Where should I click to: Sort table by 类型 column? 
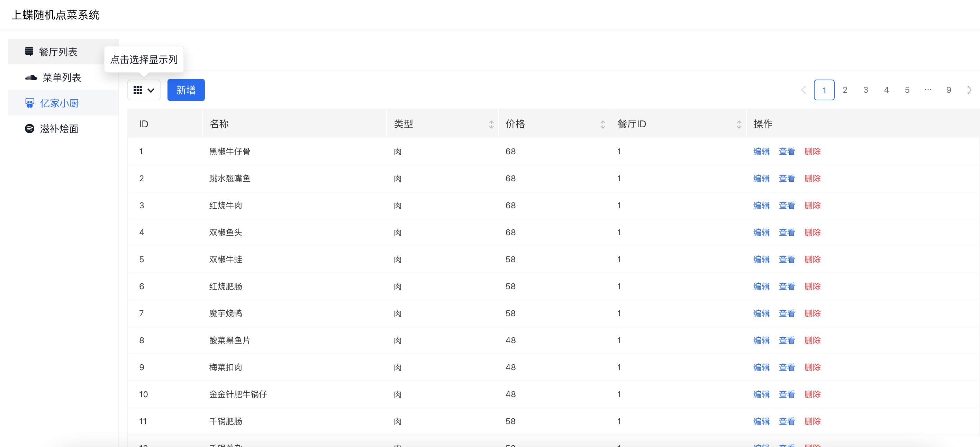491,125
